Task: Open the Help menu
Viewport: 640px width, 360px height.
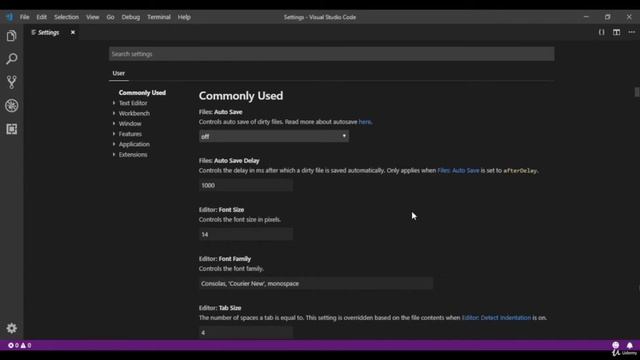Action: pos(184,17)
